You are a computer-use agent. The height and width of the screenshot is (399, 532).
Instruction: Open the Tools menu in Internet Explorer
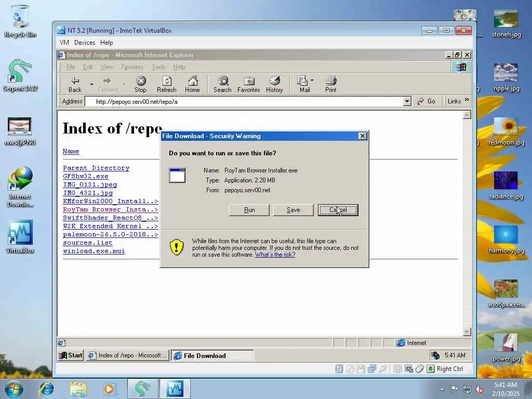(158, 67)
